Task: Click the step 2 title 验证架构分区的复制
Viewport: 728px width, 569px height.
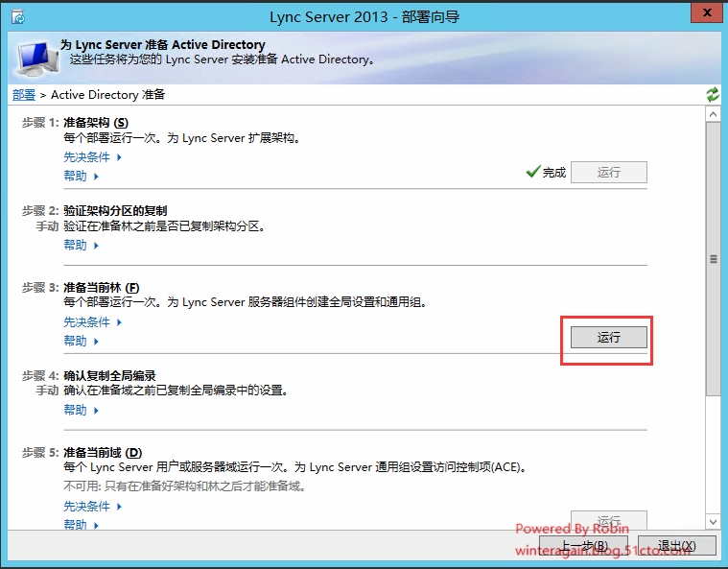Action: pyautogui.click(x=115, y=211)
